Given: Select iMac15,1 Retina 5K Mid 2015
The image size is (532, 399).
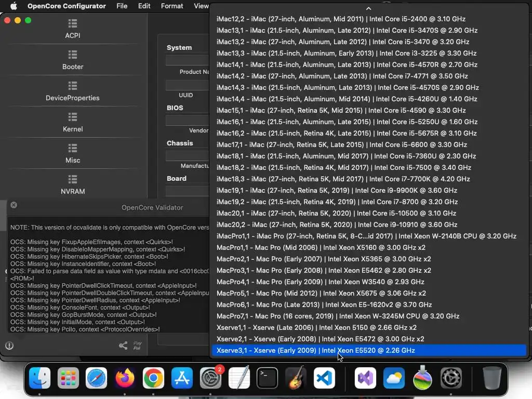Looking at the screenshot, I should [x=369, y=110].
